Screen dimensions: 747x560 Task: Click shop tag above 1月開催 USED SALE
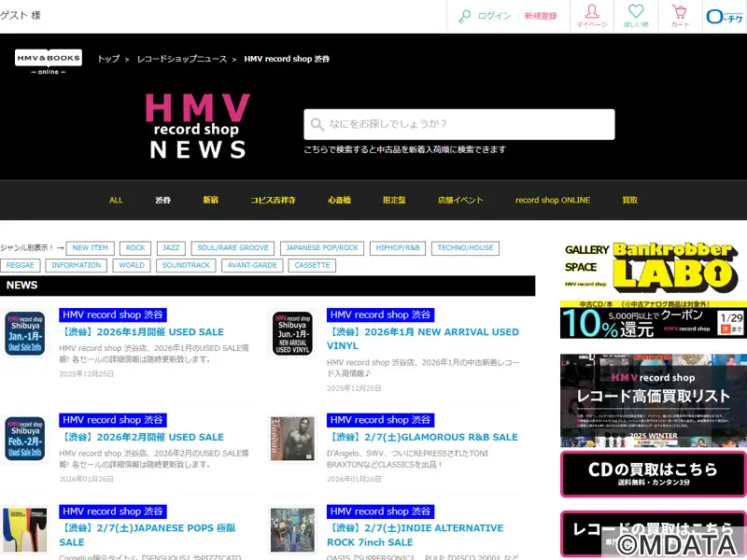[113, 315]
